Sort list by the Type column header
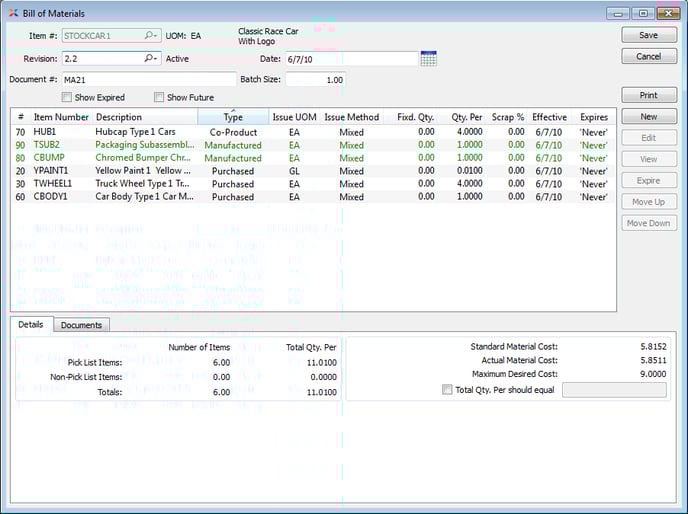Image resolution: width=688 pixels, height=514 pixels. [233, 117]
